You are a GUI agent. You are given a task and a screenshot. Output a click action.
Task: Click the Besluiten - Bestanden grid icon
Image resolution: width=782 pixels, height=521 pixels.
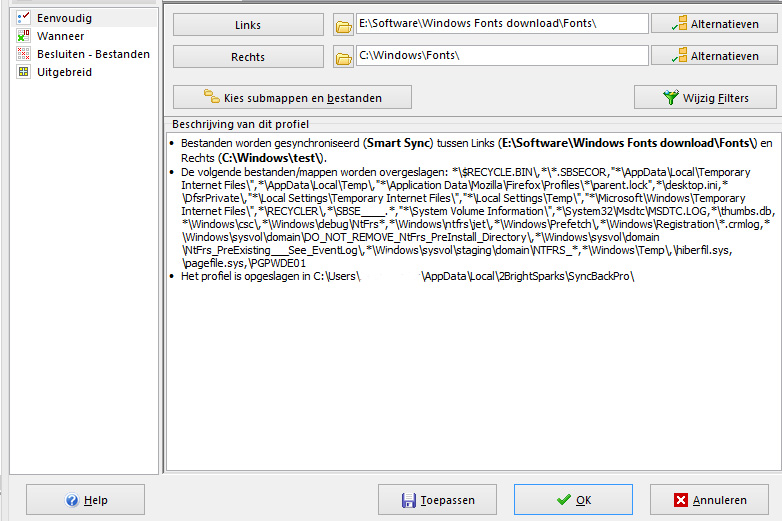pyautogui.click(x=23, y=54)
